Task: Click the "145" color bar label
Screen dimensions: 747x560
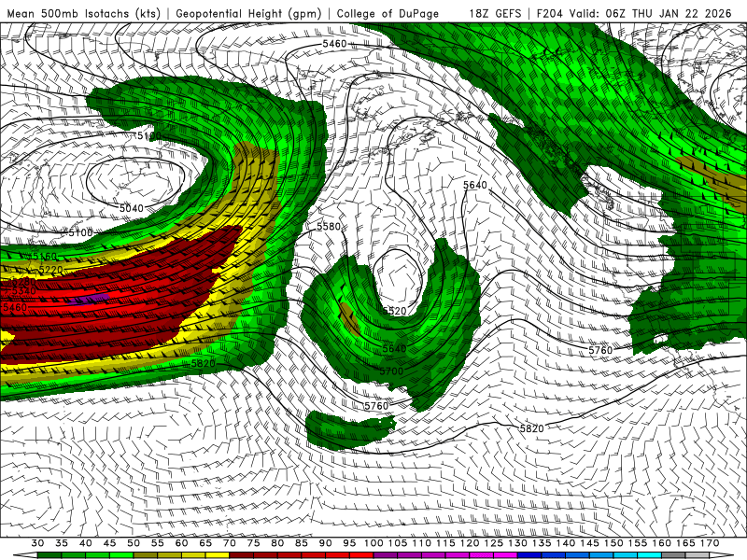Action: click(x=589, y=543)
